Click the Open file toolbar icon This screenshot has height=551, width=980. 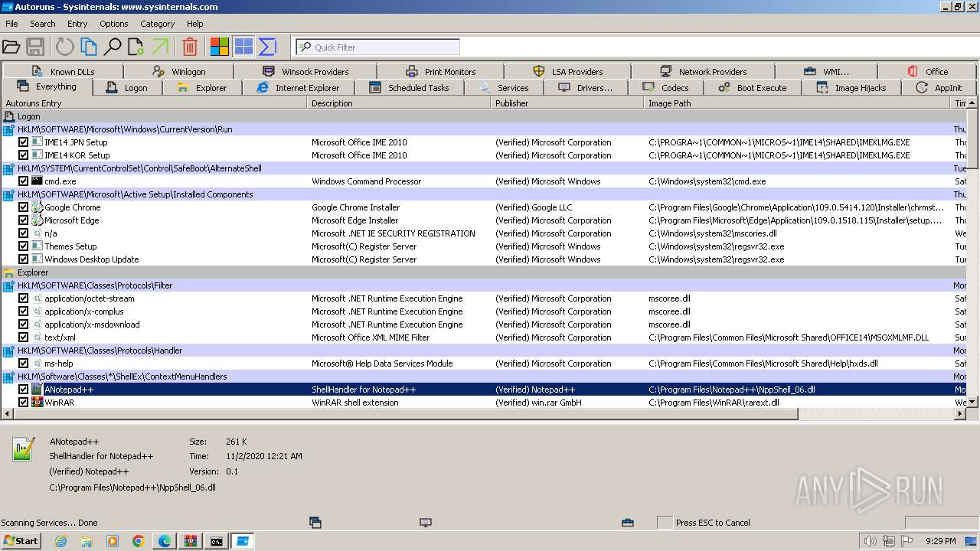(x=11, y=47)
